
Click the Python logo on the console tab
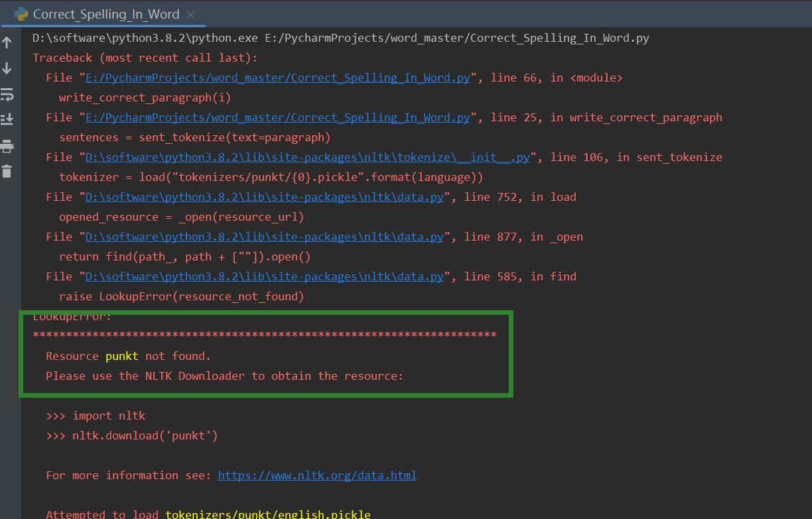pyautogui.click(x=23, y=14)
